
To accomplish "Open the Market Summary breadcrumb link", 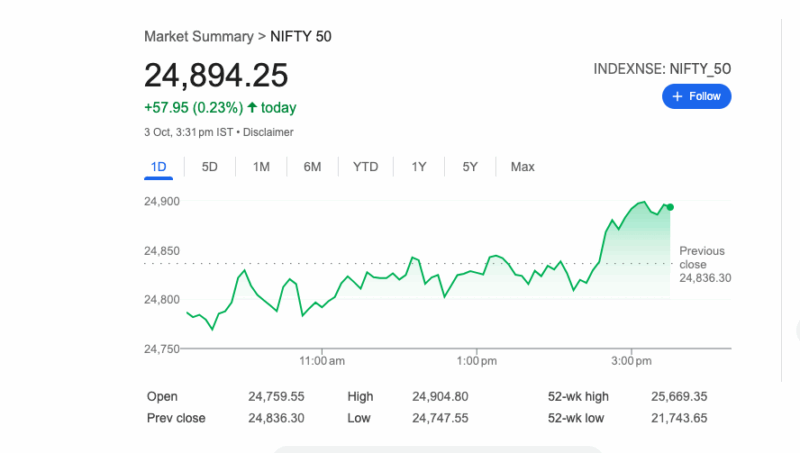I will (x=199, y=36).
